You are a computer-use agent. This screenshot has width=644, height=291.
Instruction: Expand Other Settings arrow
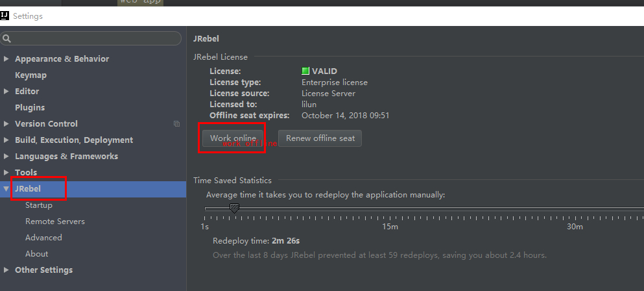(6, 270)
